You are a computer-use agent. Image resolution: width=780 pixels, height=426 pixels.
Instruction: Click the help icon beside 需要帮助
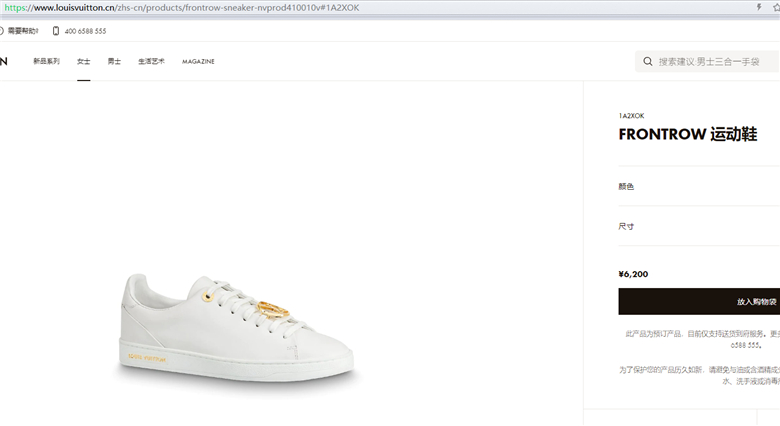(1, 31)
